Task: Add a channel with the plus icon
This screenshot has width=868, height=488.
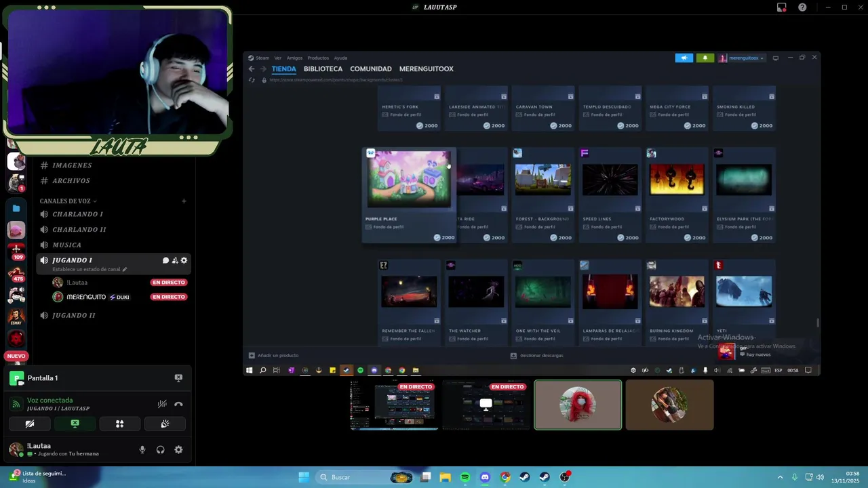Action: tap(184, 201)
